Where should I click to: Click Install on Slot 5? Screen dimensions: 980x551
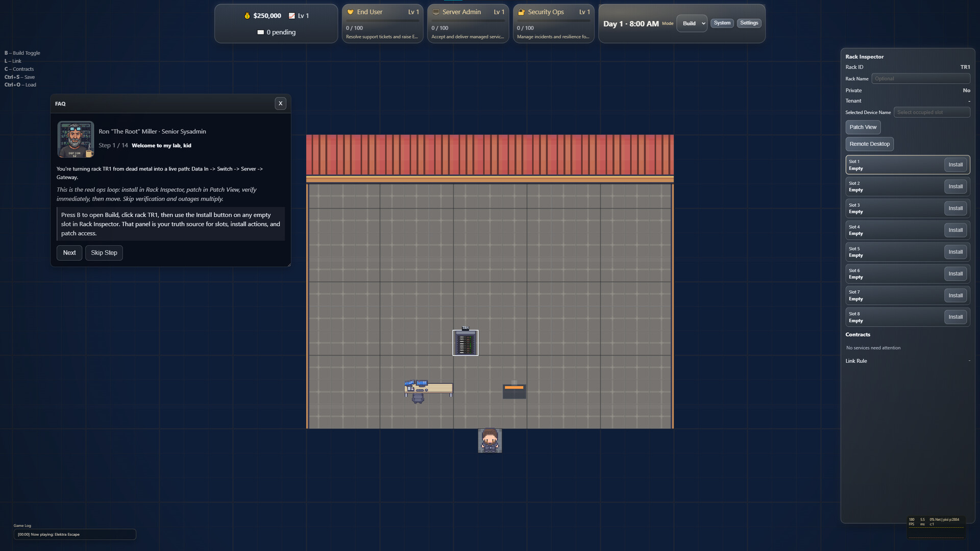click(955, 252)
